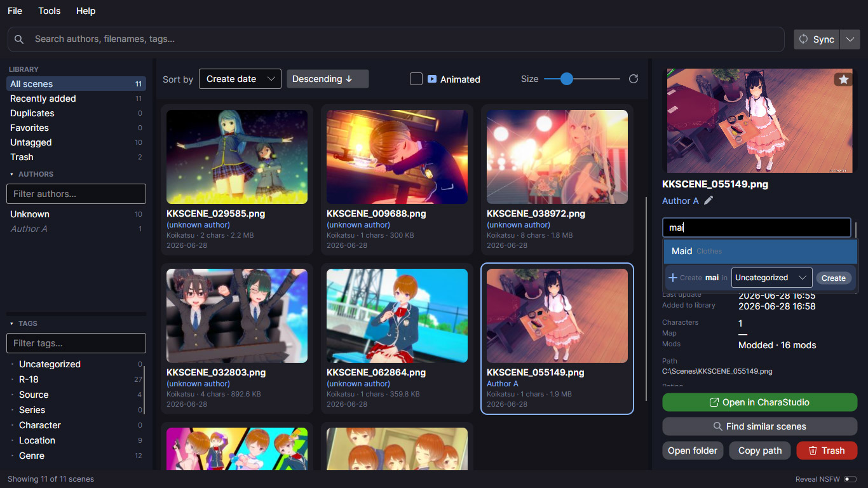Click 'Modded · 16 mods' value
Viewport: 868px width, 488px height.
pyautogui.click(x=777, y=345)
